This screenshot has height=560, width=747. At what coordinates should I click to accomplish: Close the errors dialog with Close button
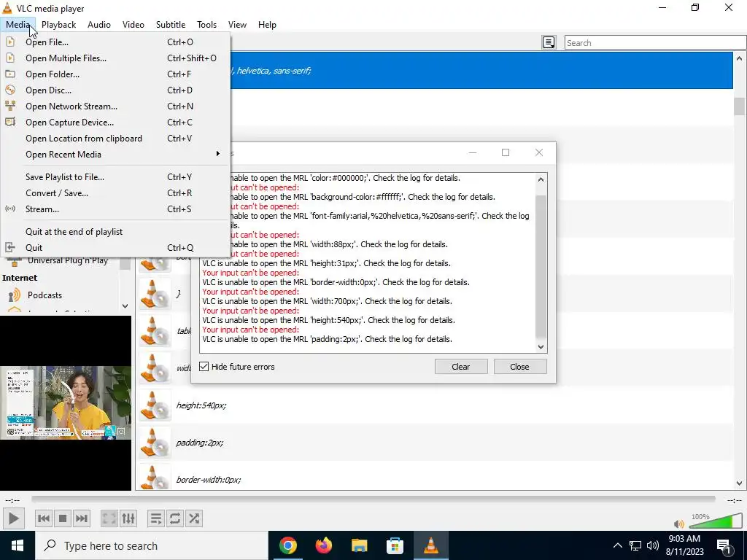pos(519,366)
